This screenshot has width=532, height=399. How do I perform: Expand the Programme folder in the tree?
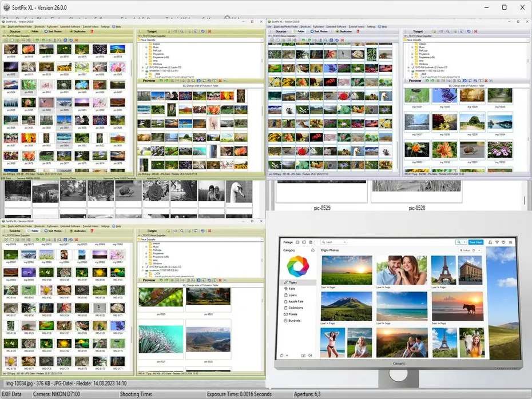(146, 53)
